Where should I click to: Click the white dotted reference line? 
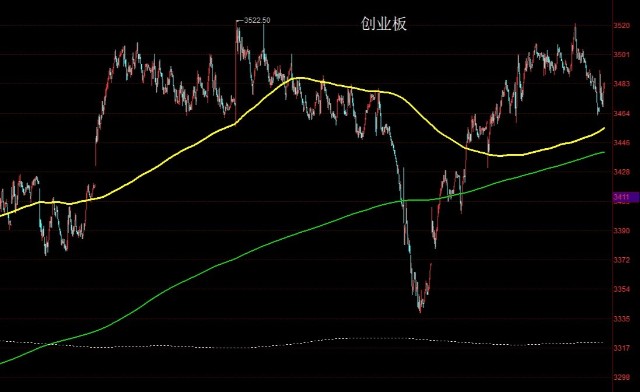click(302, 343)
